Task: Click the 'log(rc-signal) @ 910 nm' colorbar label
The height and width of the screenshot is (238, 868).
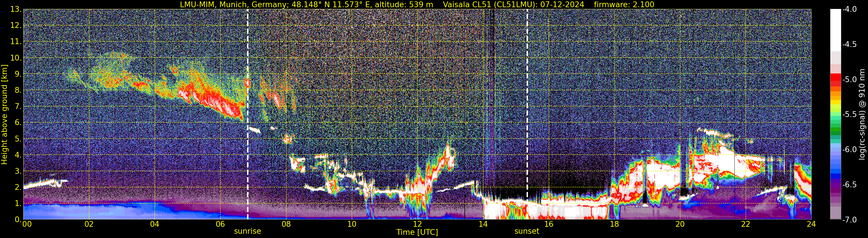Action: [x=862, y=115]
